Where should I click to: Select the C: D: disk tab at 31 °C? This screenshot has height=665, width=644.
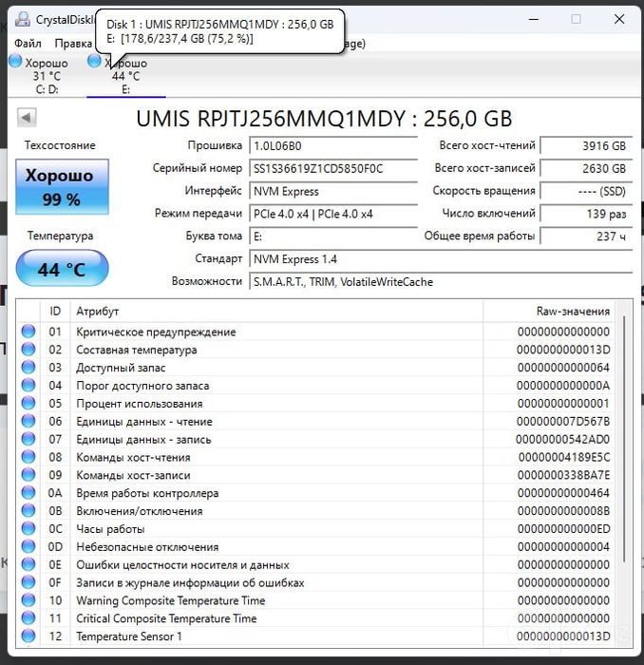[47, 75]
